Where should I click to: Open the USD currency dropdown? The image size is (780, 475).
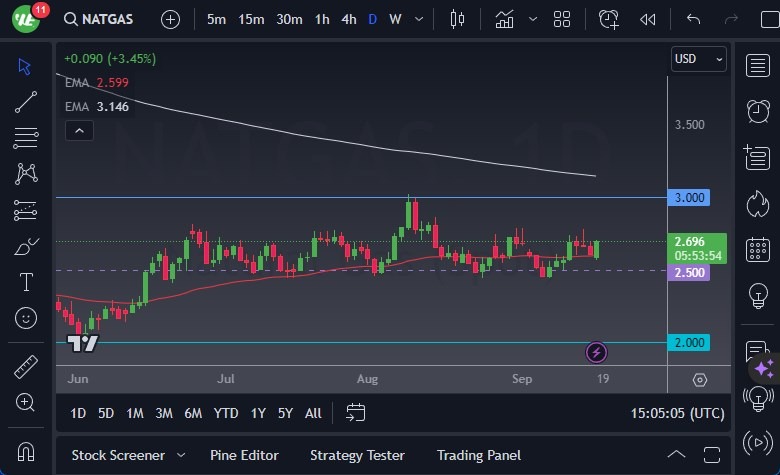pyautogui.click(x=698, y=59)
